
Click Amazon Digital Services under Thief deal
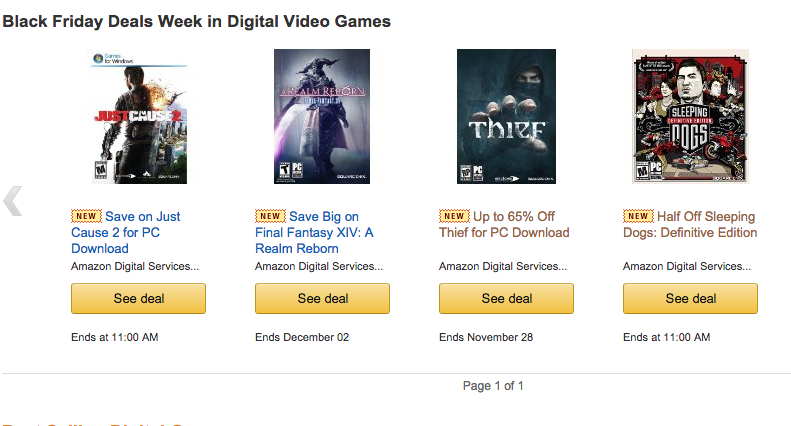[503, 267]
